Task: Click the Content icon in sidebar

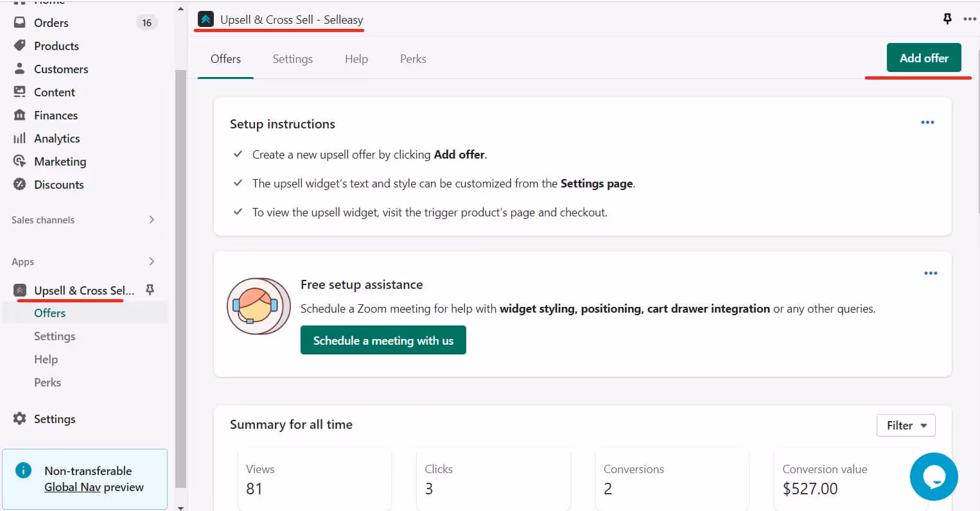Action: point(20,92)
